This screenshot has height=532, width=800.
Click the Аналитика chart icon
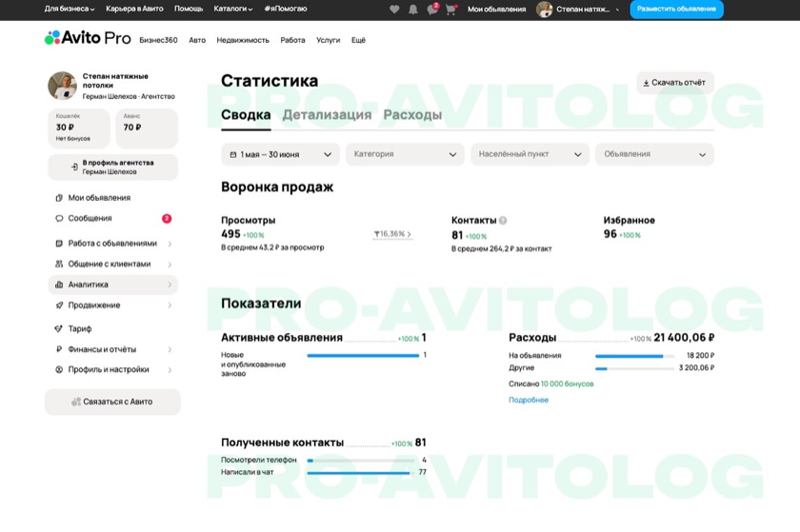click(59, 285)
